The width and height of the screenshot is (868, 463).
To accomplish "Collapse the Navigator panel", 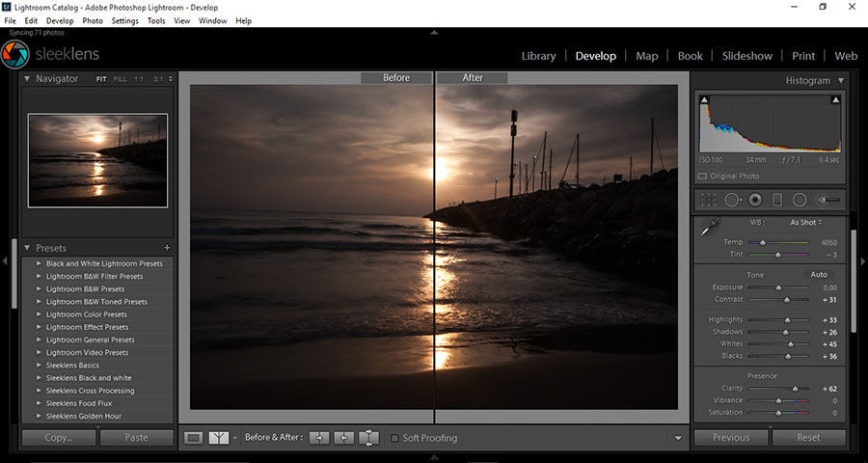I will point(27,79).
